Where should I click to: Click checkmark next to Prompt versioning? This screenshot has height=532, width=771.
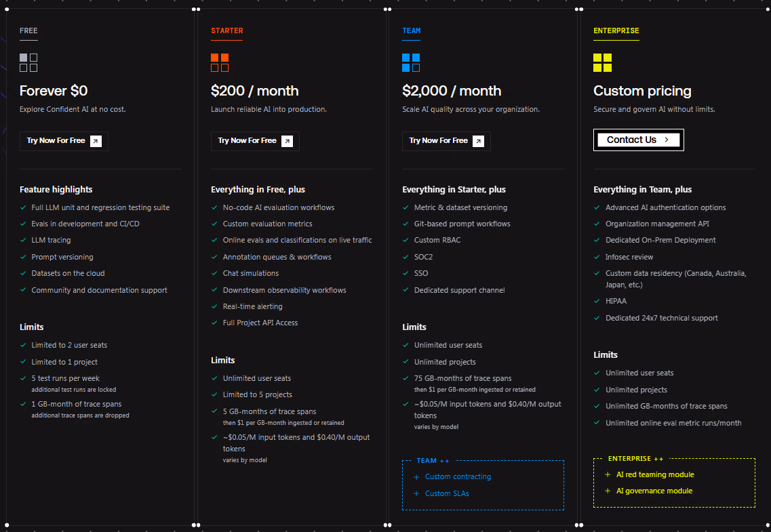[x=23, y=257]
